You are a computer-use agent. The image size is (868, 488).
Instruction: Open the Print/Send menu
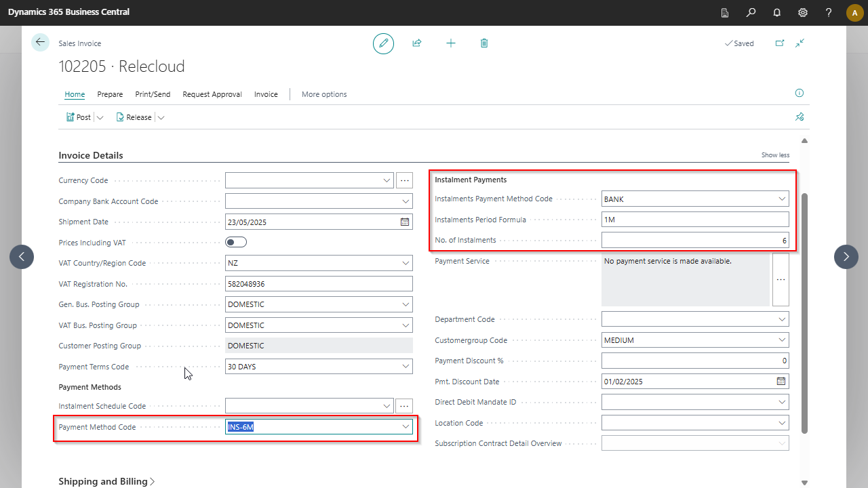[x=153, y=94]
